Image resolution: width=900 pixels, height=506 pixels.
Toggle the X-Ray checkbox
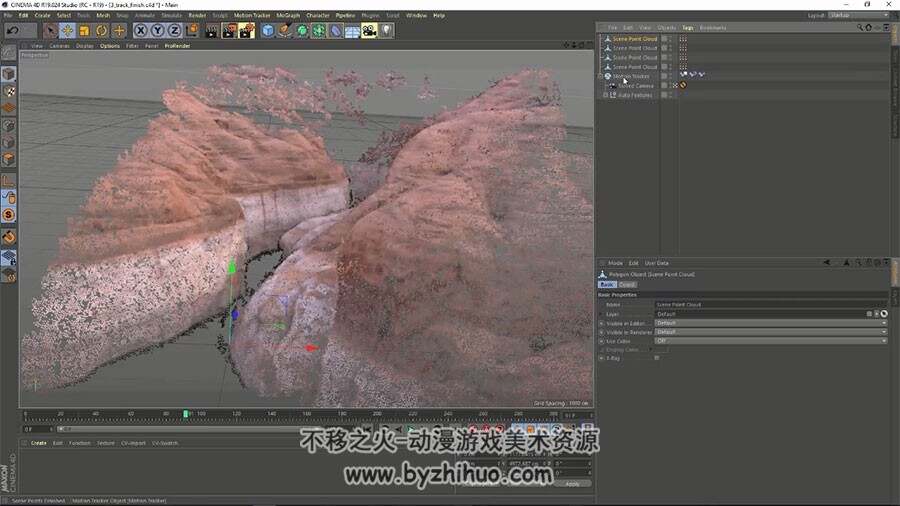[657, 358]
